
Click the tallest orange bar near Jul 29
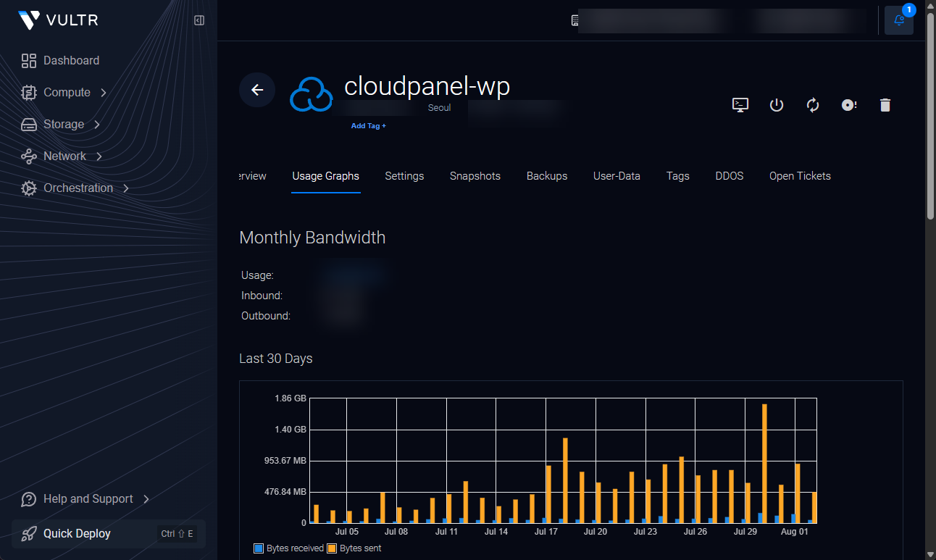[764, 464]
